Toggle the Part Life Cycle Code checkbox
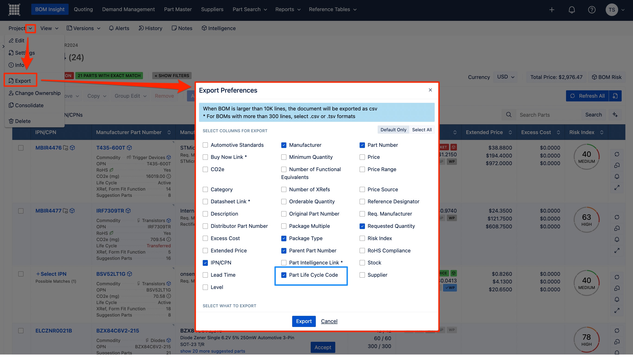Image resolution: width=633 pixels, height=364 pixels. point(284,275)
